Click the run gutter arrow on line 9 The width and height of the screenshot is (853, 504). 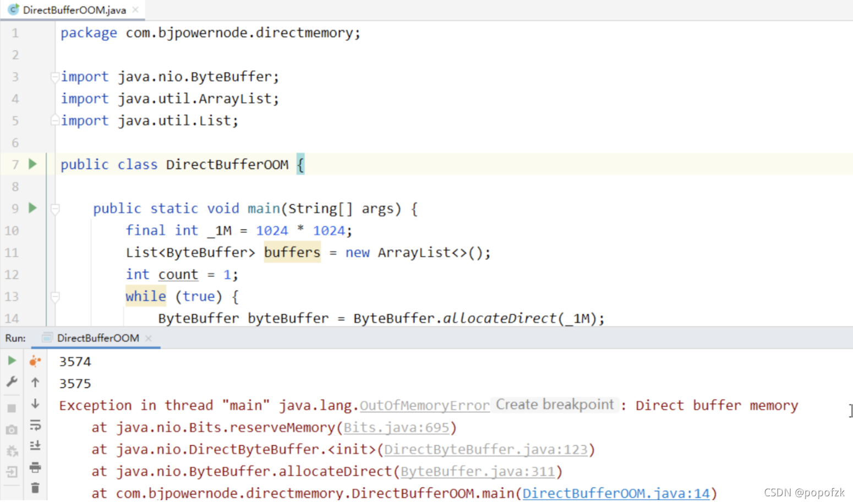[x=32, y=208]
